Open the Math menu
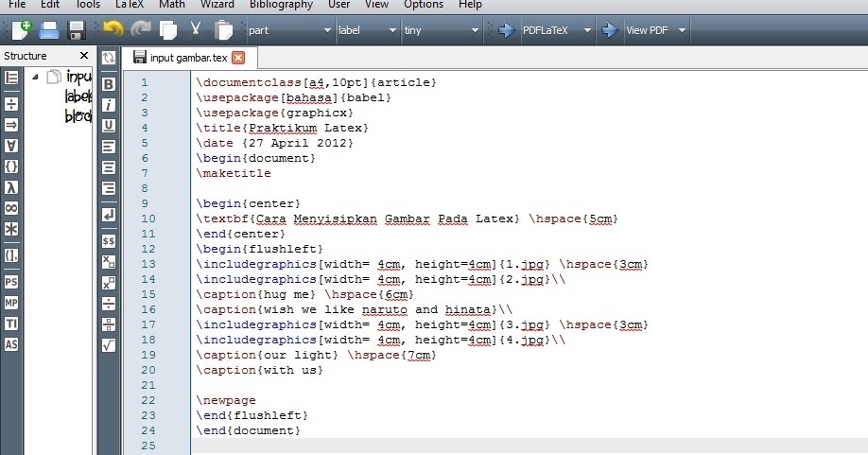The image size is (868, 455). (x=171, y=5)
